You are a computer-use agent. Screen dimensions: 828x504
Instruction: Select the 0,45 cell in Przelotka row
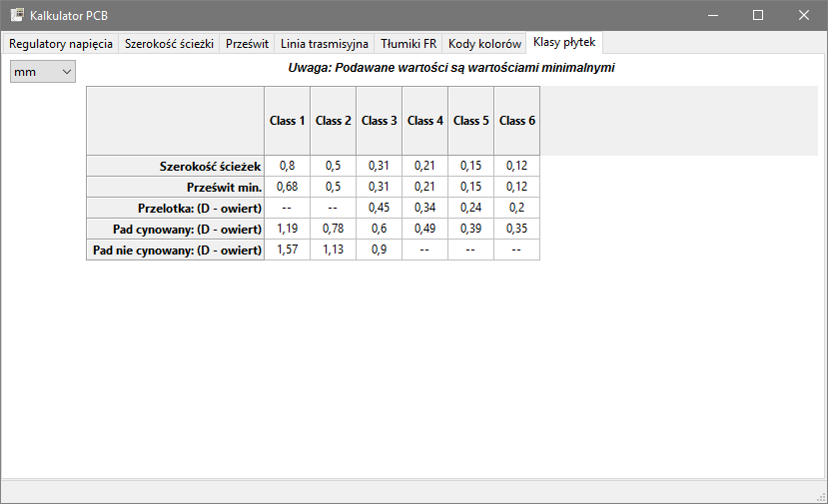point(380,209)
